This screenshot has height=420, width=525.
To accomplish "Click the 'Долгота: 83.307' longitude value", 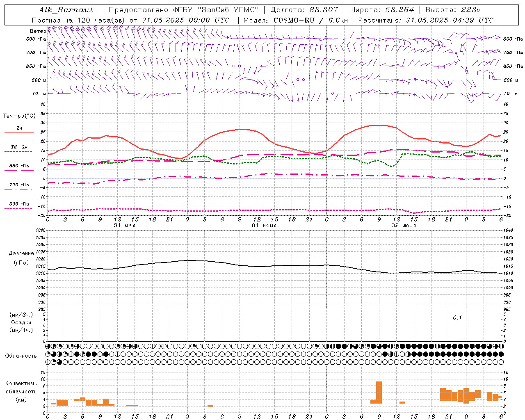I will click(x=304, y=10).
